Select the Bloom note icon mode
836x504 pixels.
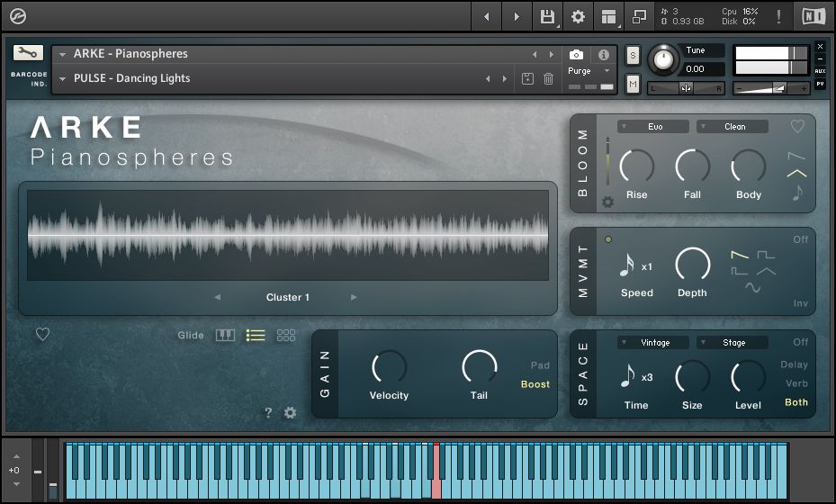[x=797, y=193]
